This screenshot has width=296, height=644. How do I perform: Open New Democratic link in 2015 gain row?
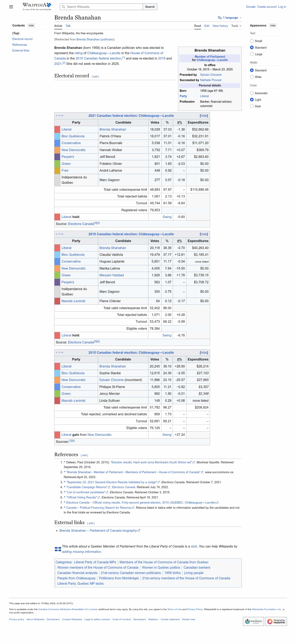click(x=99, y=435)
